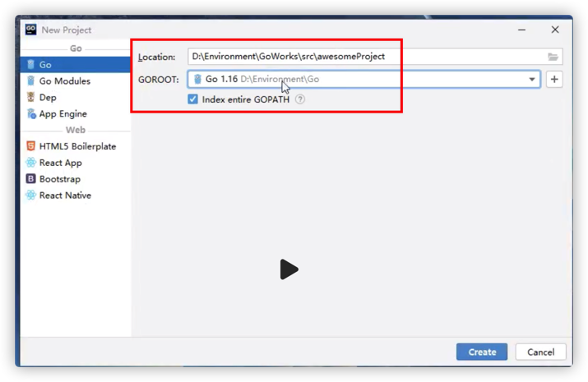Browse for location with folder icon
The height and width of the screenshot is (382, 588).
[x=553, y=57]
